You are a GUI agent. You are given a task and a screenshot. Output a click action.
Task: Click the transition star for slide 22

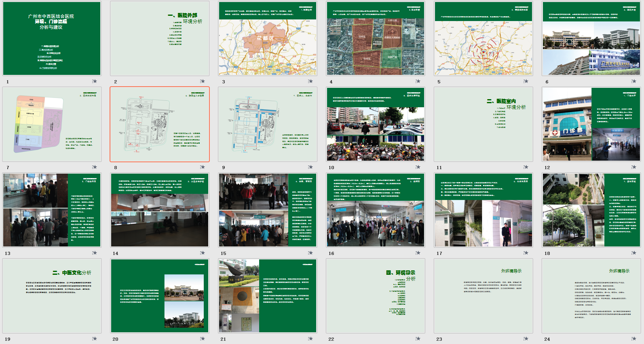(x=418, y=339)
